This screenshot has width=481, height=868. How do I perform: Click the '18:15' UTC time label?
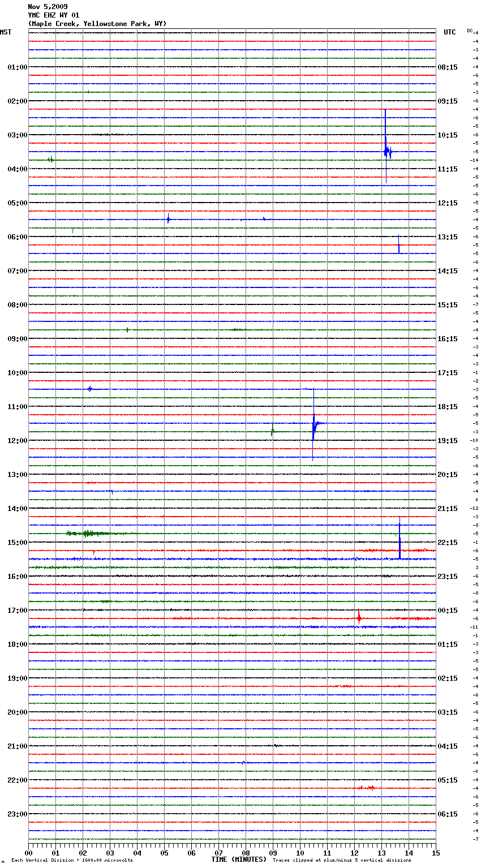[x=448, y=407]
